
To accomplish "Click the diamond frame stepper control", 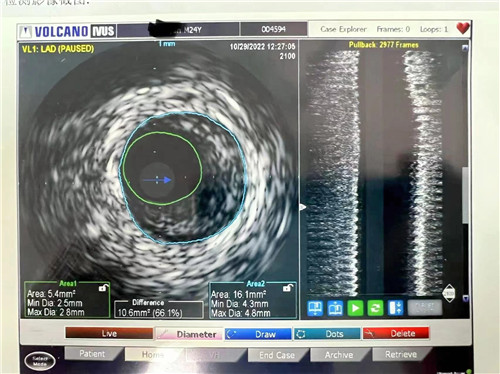I will click(x=449, y=293).
